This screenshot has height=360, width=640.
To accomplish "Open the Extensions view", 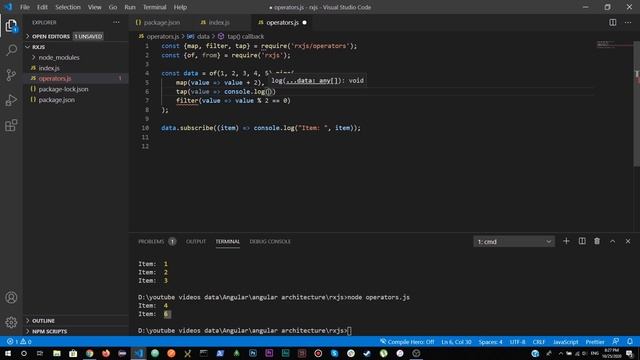I will (x=11, y=125).
